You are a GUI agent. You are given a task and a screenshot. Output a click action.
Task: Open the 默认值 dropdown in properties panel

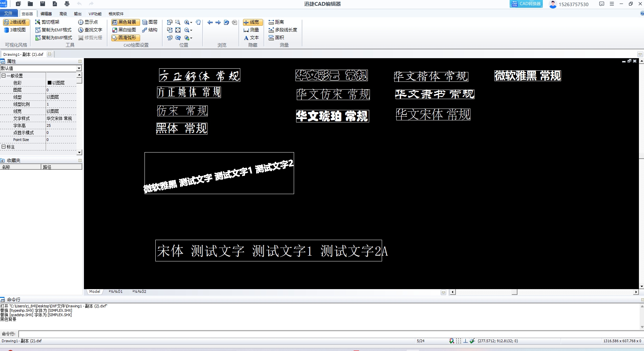click(x=79, y=68)
